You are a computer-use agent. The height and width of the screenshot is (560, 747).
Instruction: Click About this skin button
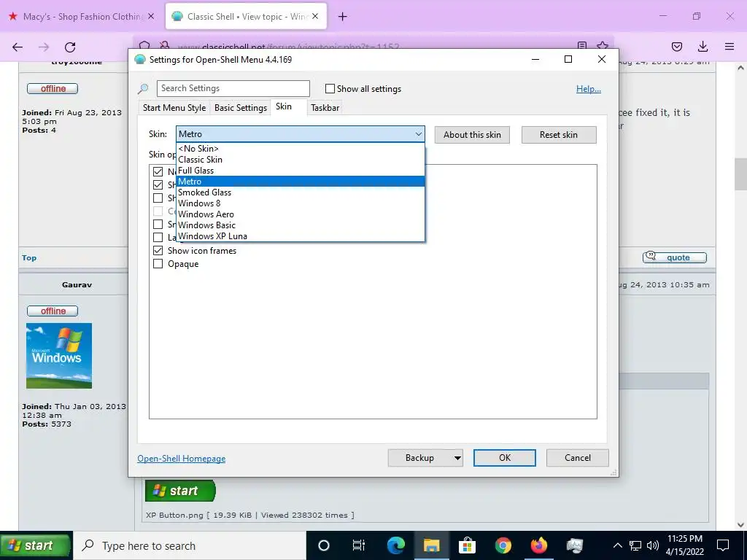coord(472,135)
